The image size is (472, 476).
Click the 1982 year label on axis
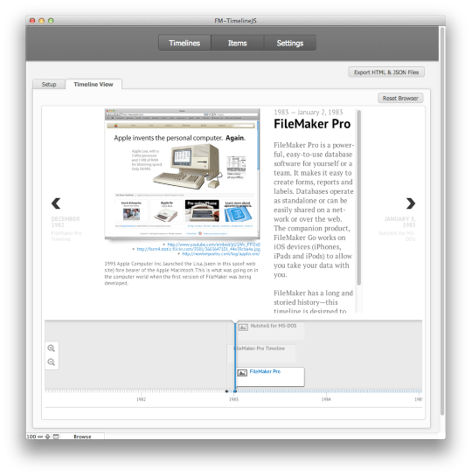coord(141,399)
